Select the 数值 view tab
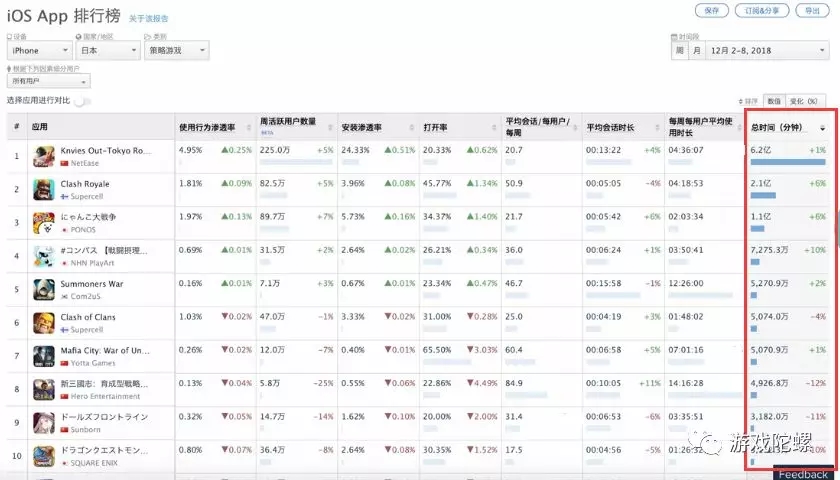This screenshot has width=840, height=480. click(774, 101)
